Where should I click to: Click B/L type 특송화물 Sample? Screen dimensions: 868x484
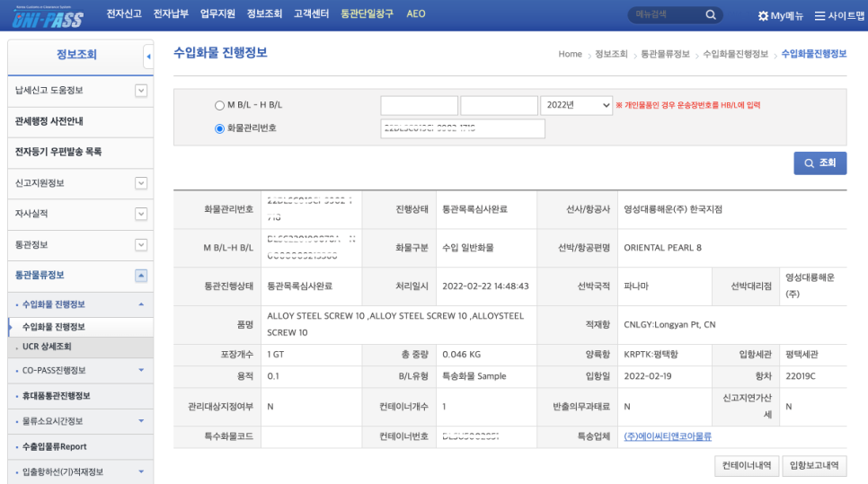click(x=474, y=376)
